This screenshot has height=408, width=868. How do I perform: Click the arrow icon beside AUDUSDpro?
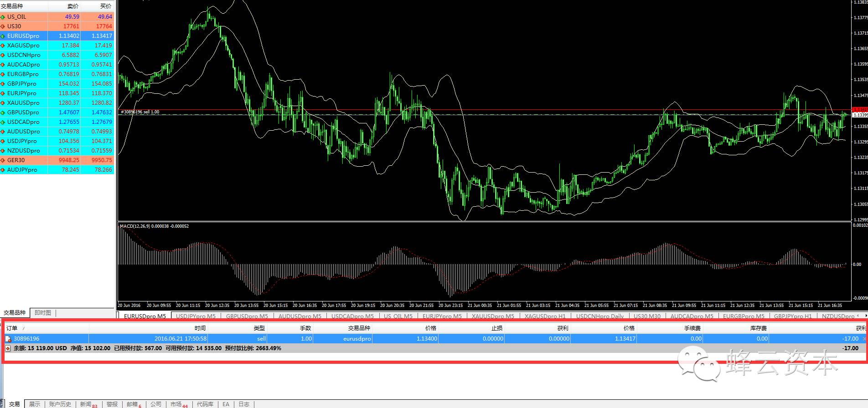pyautogui.click(x=3, y=132)
